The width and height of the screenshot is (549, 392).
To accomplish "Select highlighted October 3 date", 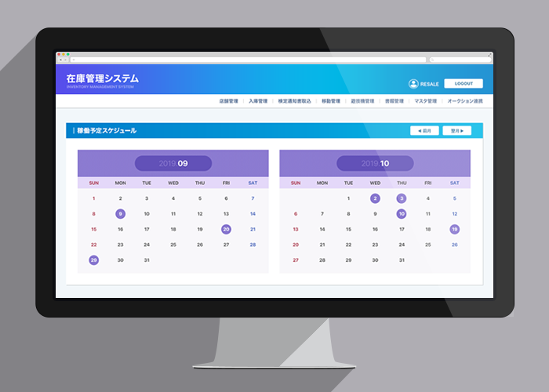I will coord(402,198).
